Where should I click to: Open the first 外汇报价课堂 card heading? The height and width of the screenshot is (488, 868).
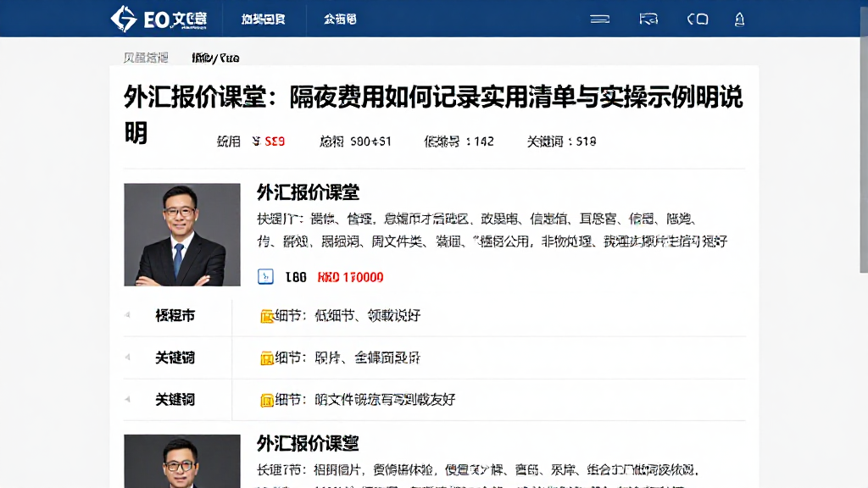(x=308, y=192)
